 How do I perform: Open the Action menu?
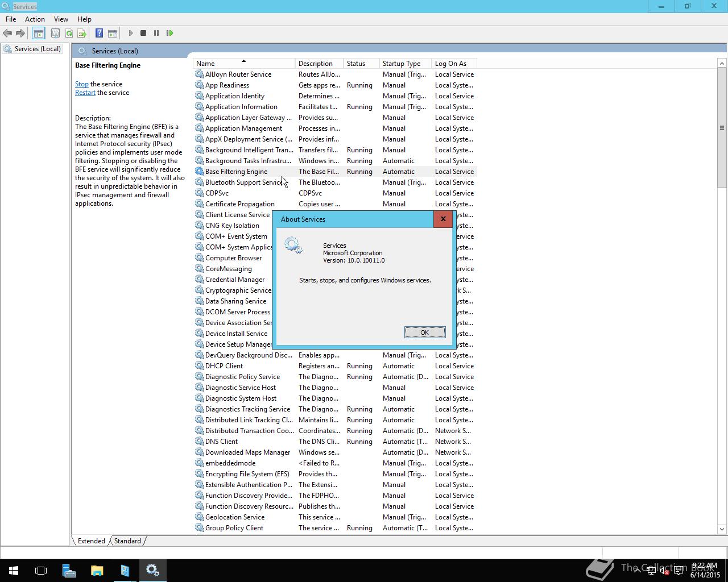click(35, 19)
